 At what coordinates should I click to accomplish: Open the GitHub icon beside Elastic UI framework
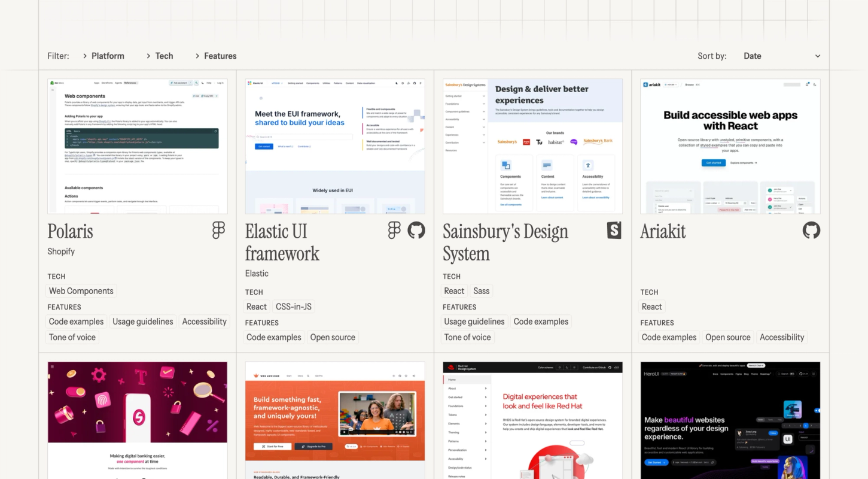point(416,231)
